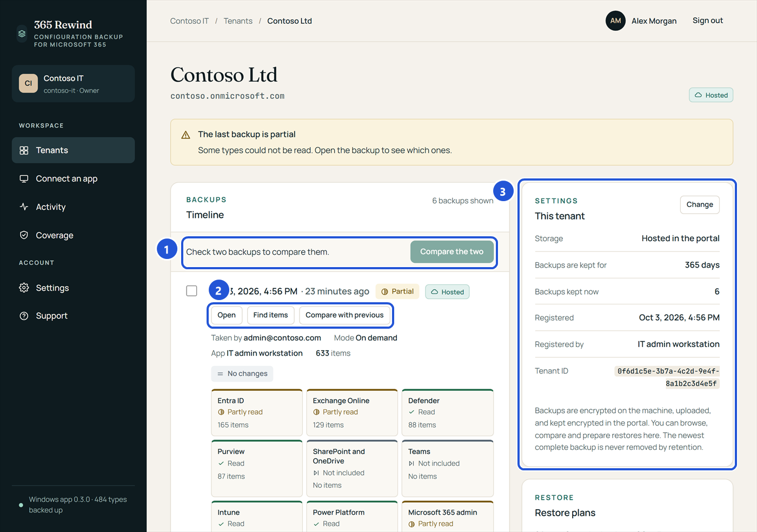This screenshot has width=757, height=532.
Task: Click the Compare the two button
Action: point(452,252)
